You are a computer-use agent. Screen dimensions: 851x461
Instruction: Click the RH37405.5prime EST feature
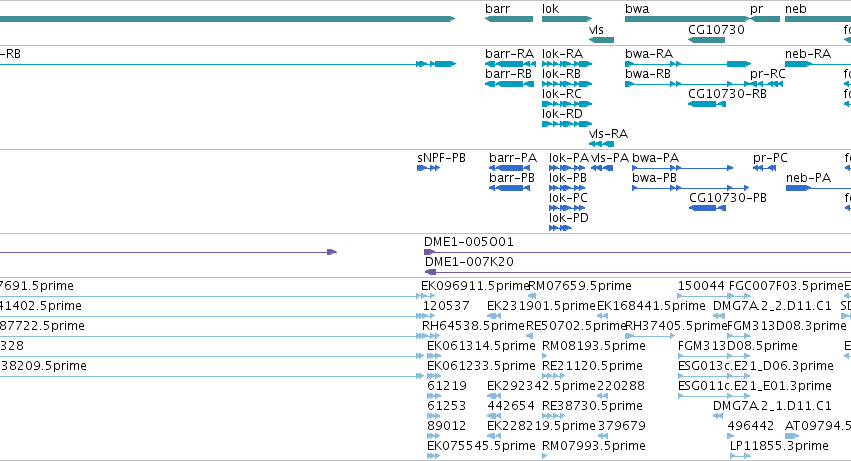(x=650, y=336)
